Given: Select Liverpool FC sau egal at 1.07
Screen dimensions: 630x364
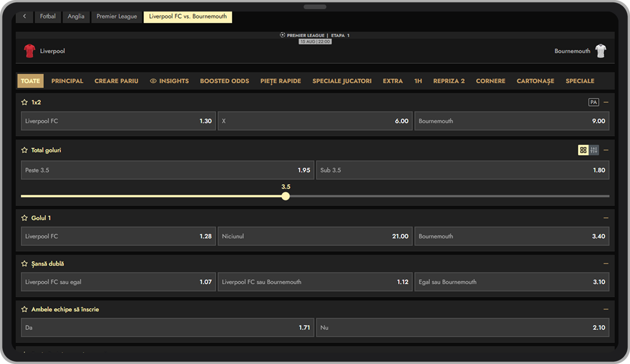Looking at the screenshot, I should (118, 282).
